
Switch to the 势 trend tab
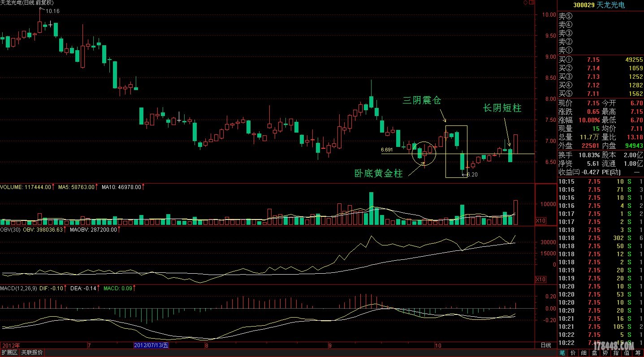point(606,353)
